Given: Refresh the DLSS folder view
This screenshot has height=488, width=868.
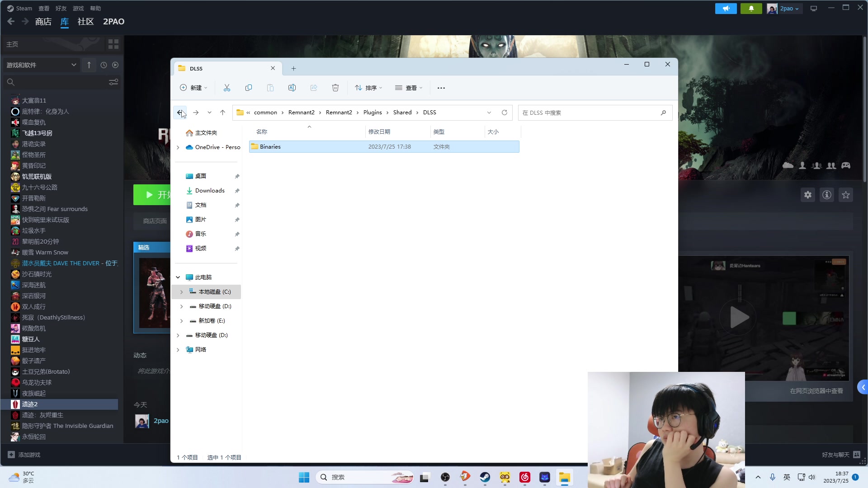Looking at the screenshot, I should 505,113.
